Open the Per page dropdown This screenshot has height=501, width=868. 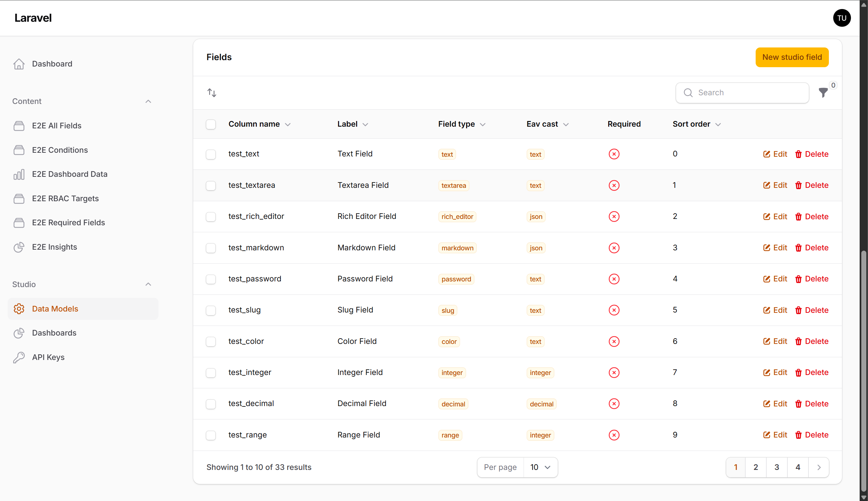coord(540,467)
